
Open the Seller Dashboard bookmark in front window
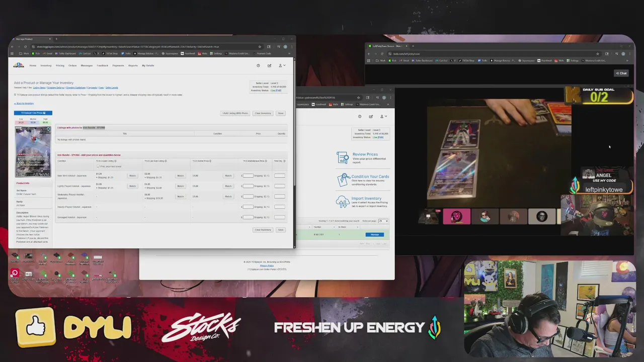click(x=66, y=53)
